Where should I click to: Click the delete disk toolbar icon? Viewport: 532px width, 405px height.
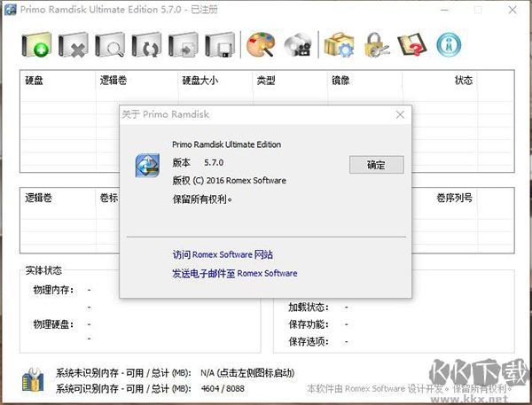73,44
